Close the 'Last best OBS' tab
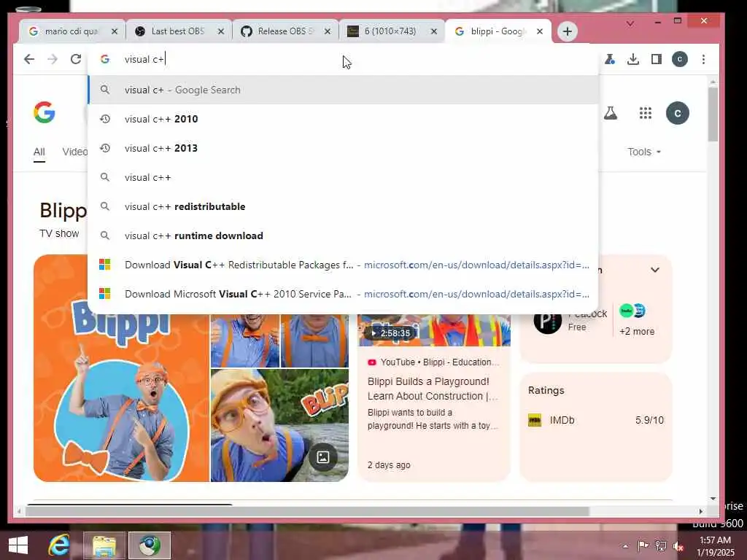The height and width of the screenshot is (560, 747). pyautogui.click(x=220, y=31)
